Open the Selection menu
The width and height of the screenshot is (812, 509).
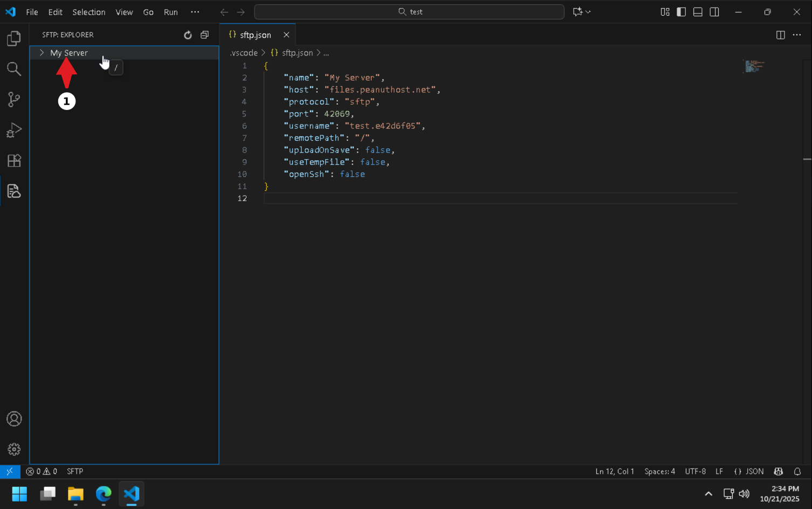[89, 12]
